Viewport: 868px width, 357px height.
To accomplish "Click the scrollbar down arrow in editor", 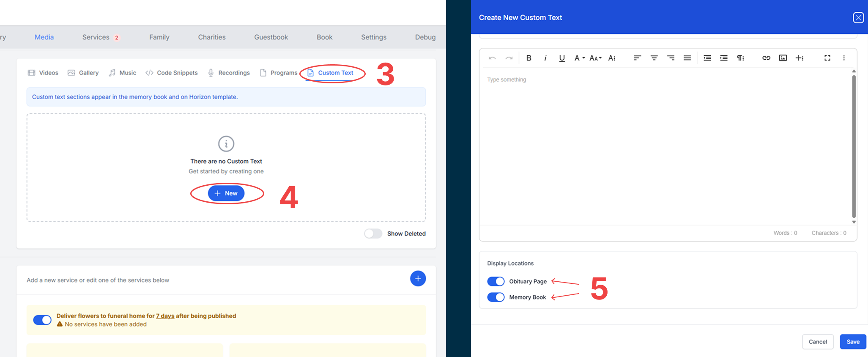I will (x=854, y=222).
